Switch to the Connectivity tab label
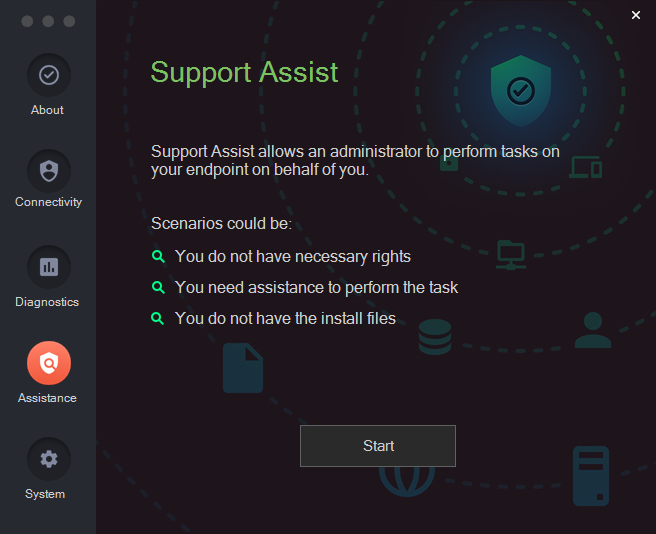The image size is (656, 534). tap(49, 202)
